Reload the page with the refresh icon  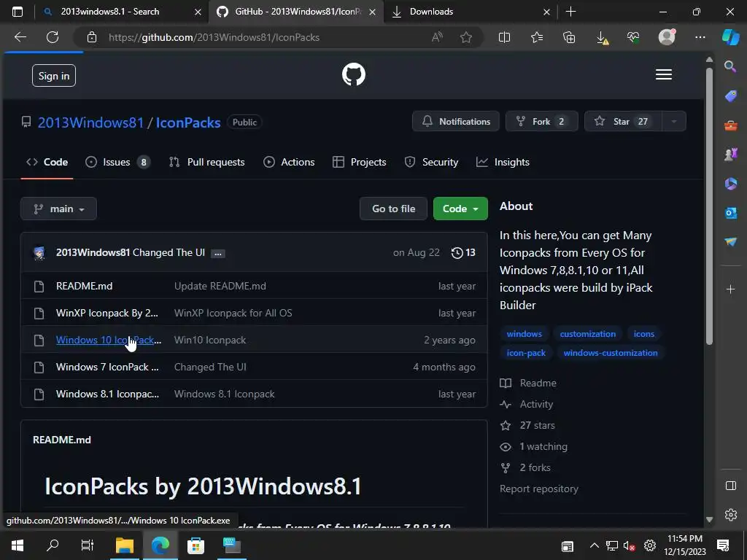pos(53,37)
